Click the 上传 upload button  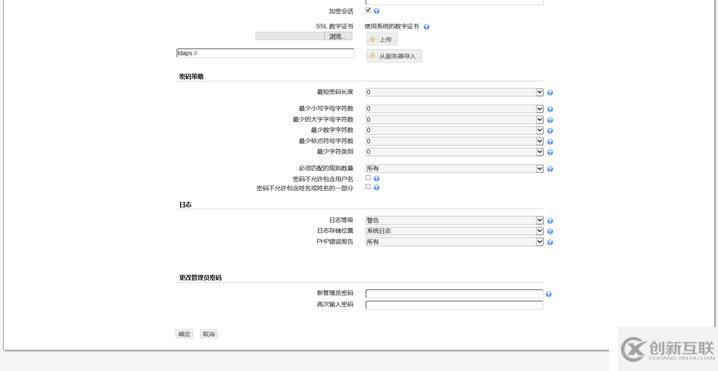pos(382,39)
